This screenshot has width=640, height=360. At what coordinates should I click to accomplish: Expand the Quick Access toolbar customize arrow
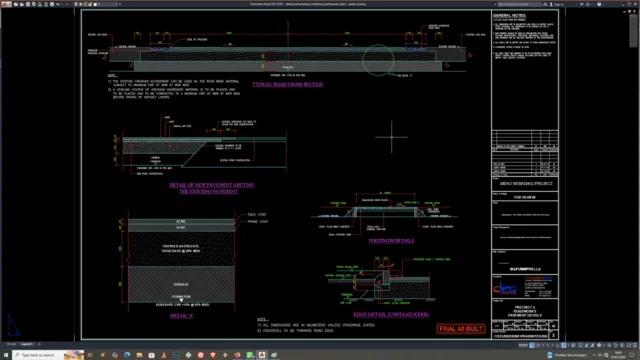tap(120, 4)
